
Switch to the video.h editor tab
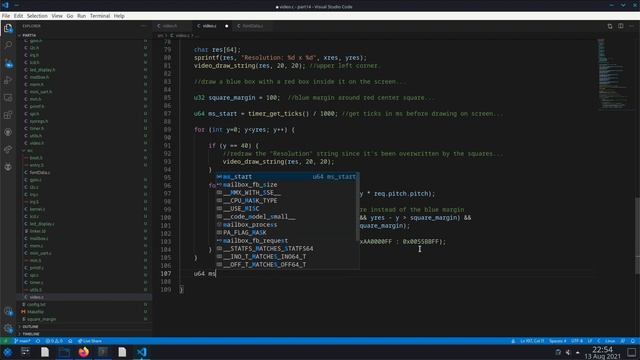point(169,26)
